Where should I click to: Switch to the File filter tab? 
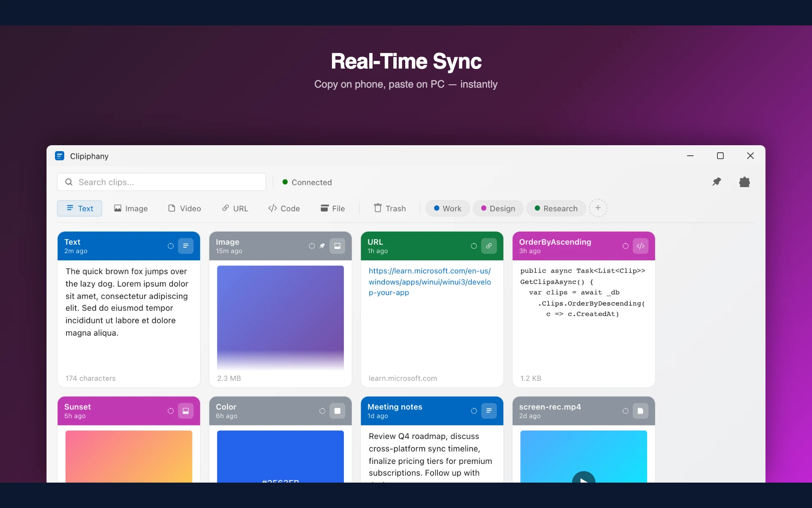pos(333,208)
